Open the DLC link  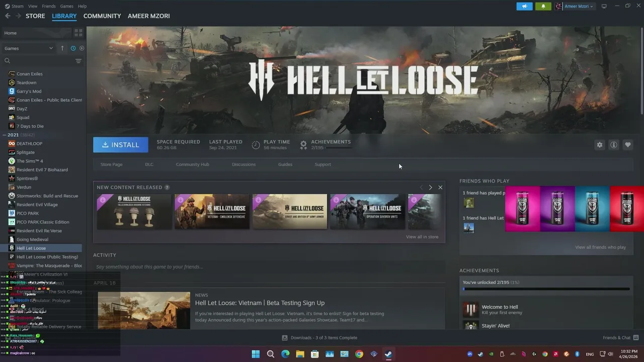click(149, 164)
